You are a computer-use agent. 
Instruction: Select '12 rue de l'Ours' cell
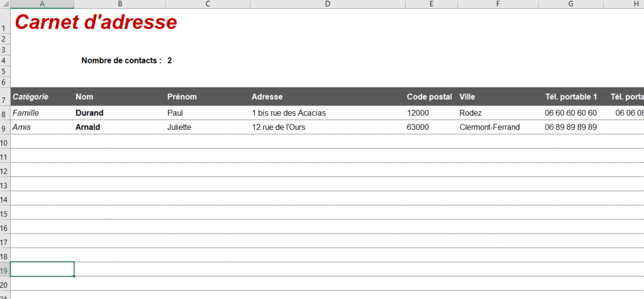coord(327,128)
